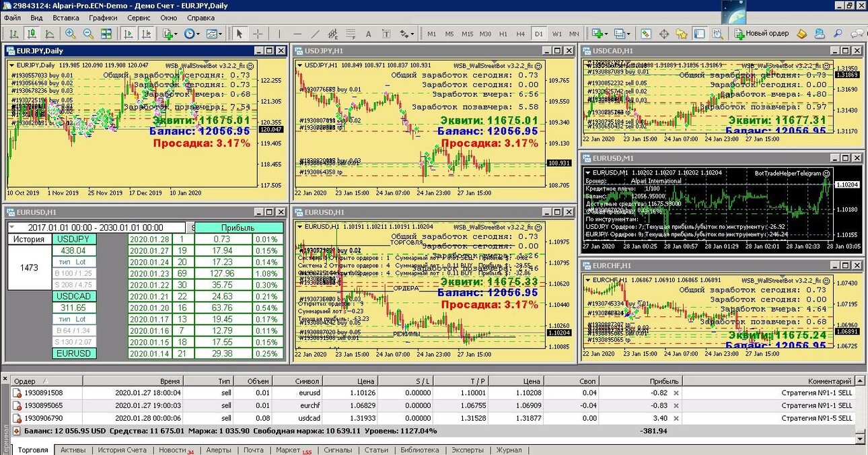
Task: Select the cursor arrow tool
Action: click(x=240, y=34)
